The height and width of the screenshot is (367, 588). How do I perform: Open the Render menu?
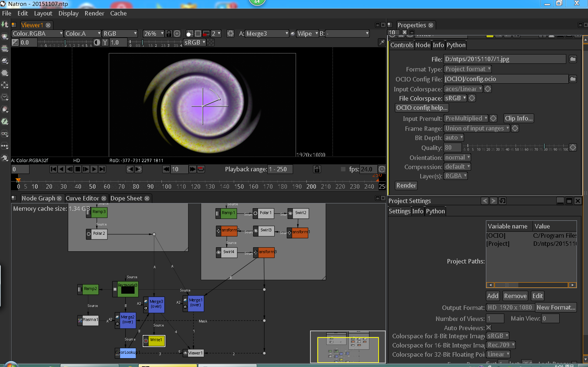pos(94,13)
